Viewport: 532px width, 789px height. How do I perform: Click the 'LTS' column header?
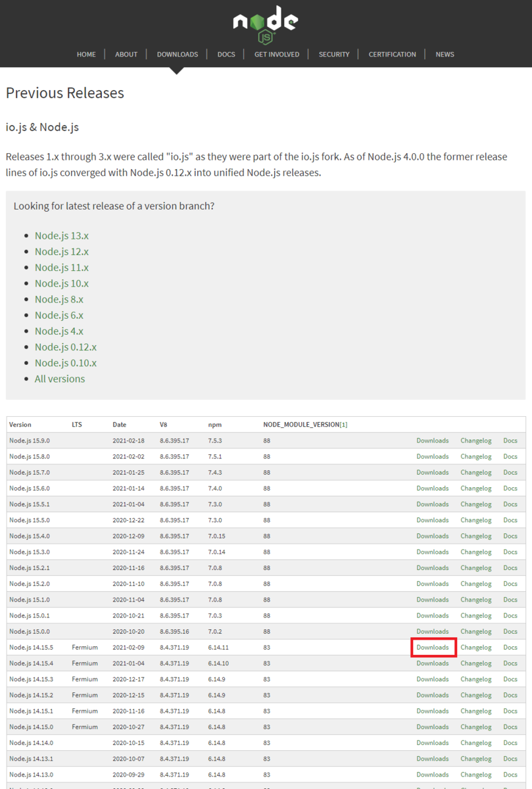tap(77, 425)
